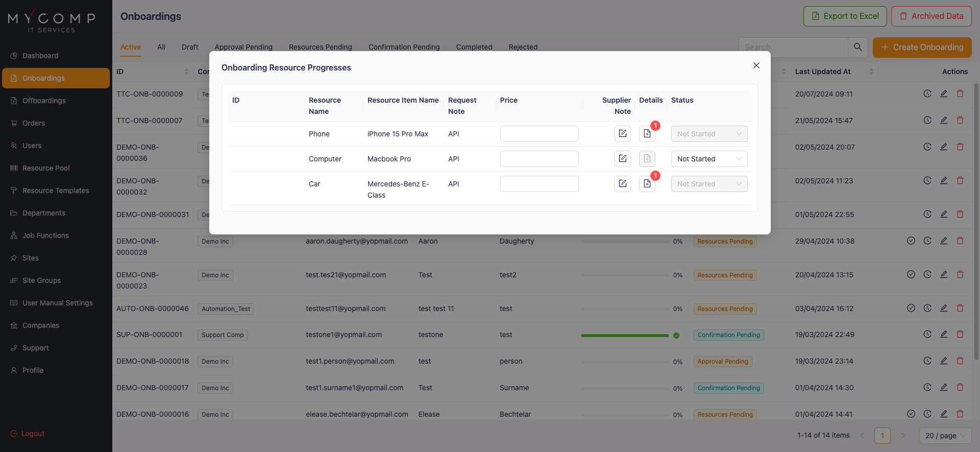
Task: Open supplier note editor for iPhone 15 Pro Max
Action: point(622,134)
